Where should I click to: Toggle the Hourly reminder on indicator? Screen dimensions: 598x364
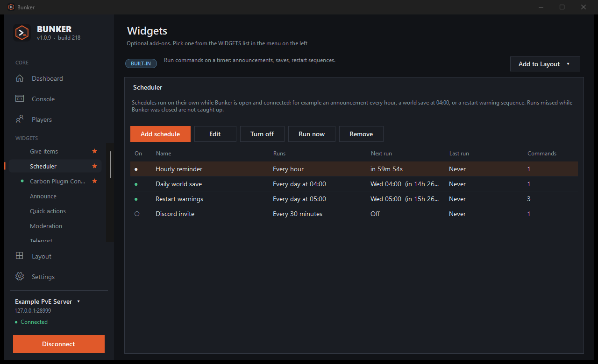tap(136, 169)
